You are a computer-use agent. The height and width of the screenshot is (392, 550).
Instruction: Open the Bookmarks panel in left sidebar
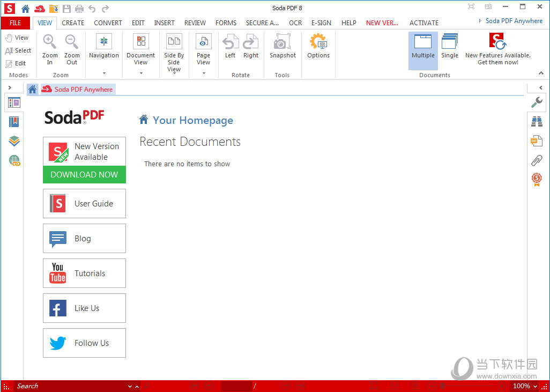[x=14, y=122]
